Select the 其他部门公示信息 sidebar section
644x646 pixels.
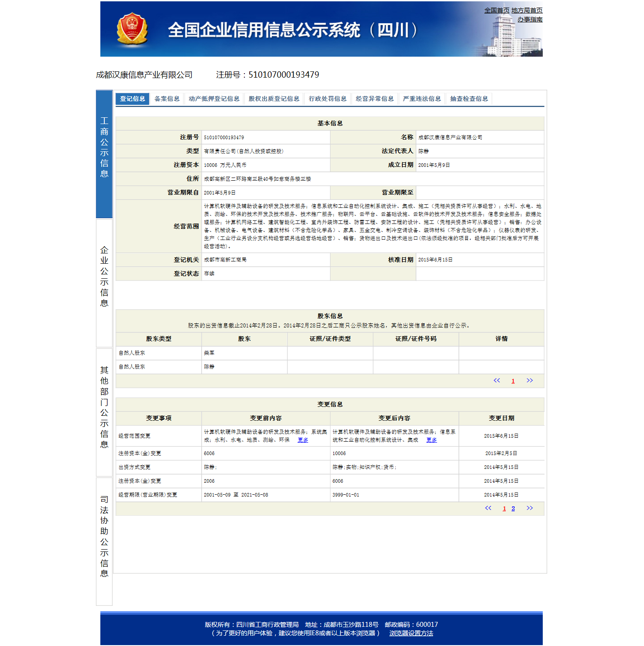pos(104,412)
